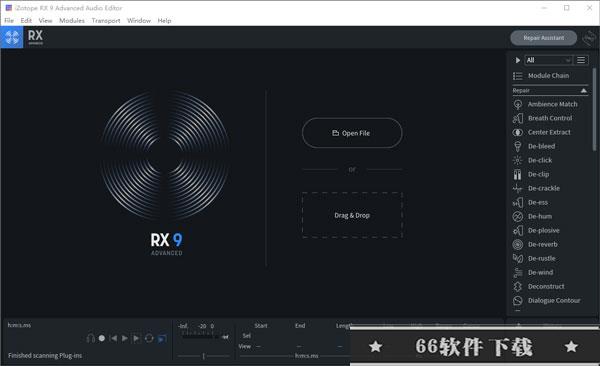Click the module list scrollbar
Screen dimensions: 600x366
594,109
